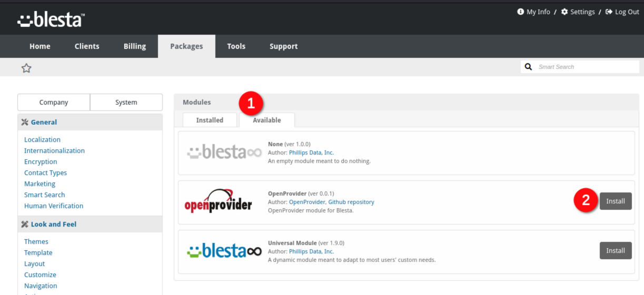Viewport: 644px width, 295px height.
Task: Click the My Info icon
Action: tap(521, 12)
